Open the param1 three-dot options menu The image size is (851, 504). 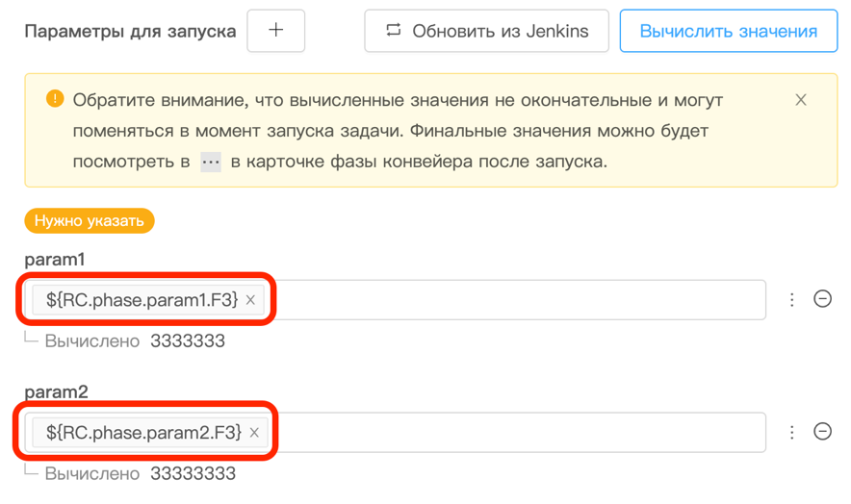coord(791,299)
